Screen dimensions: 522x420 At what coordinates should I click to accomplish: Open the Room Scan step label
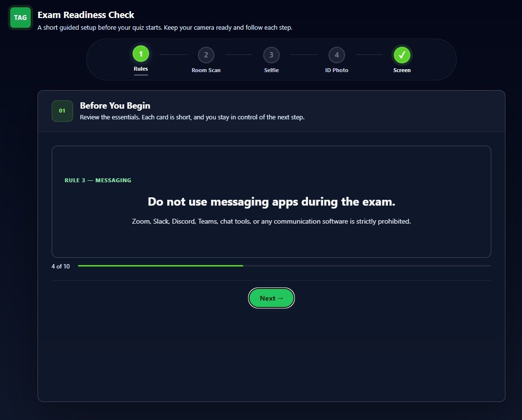pos(206,70)
